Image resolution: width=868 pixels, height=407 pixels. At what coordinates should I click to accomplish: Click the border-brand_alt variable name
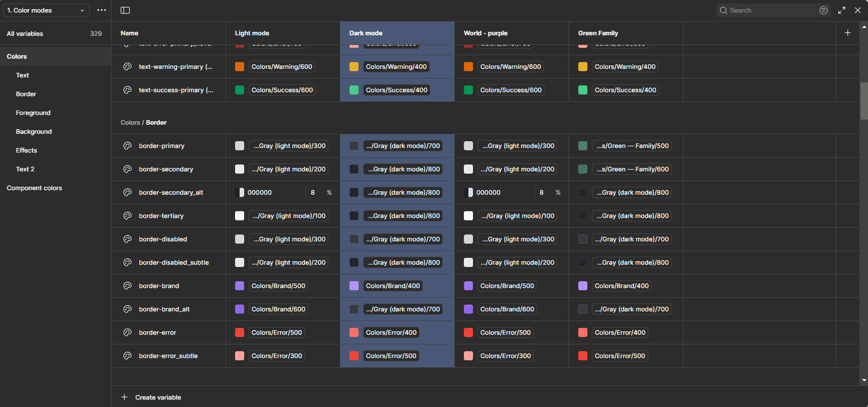pos(164,309)
